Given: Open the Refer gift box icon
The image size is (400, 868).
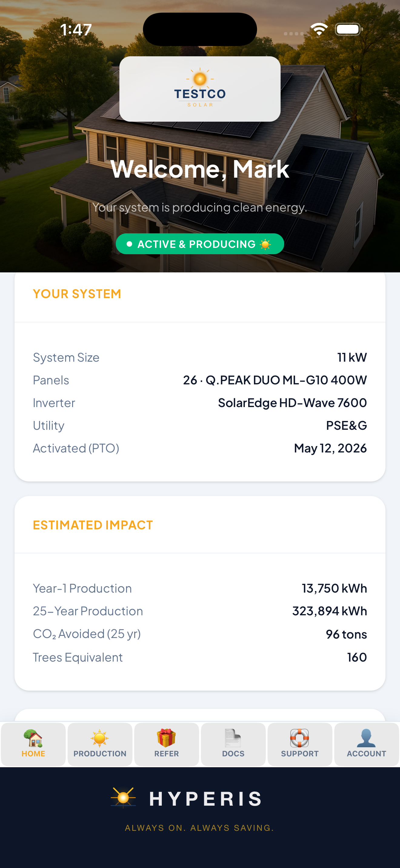Looking at the screenshot, I should tap(166, 738).
